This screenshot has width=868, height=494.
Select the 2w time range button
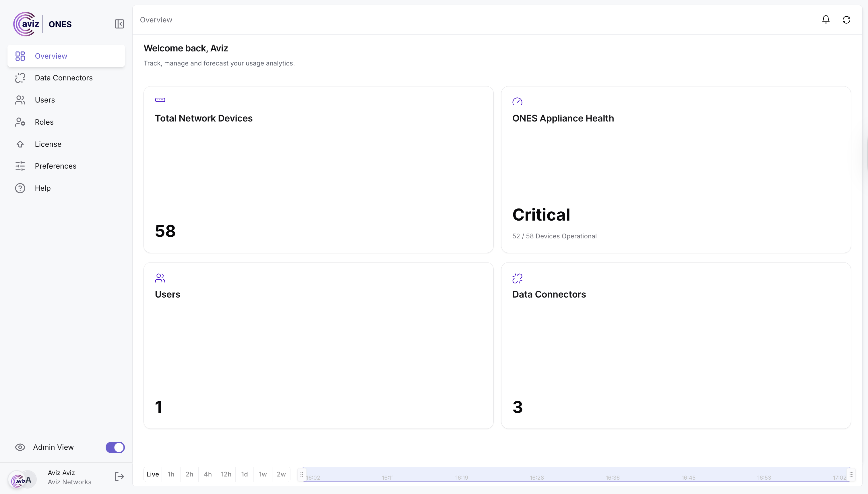281,474
